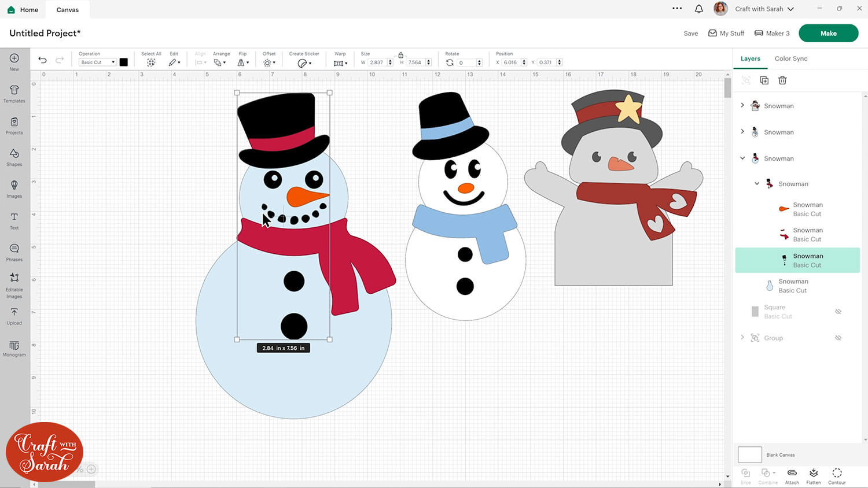Open the Combine dropdown

[x=768, y=476]
